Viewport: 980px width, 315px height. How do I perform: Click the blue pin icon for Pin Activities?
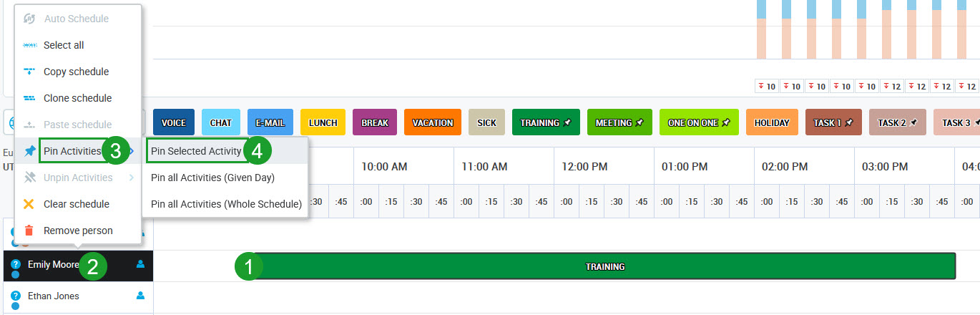pyautogui.click(x=29, y=151)
